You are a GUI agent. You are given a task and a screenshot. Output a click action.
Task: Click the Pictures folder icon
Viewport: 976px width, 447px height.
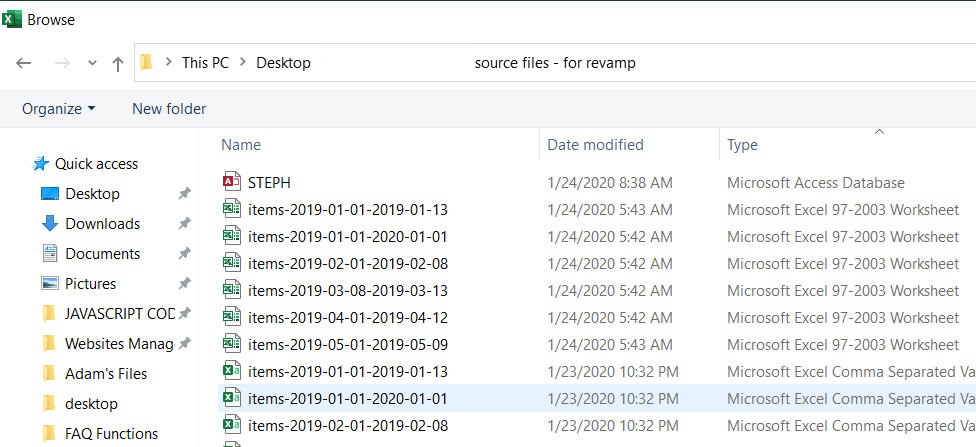click(x=50, y=284)
